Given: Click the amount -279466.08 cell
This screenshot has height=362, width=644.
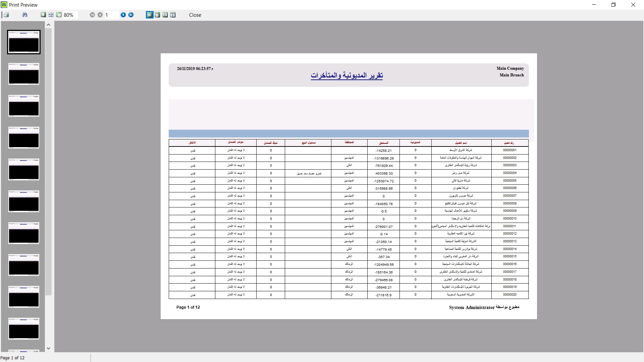Looking at the screenshot, I should [383, 280].
